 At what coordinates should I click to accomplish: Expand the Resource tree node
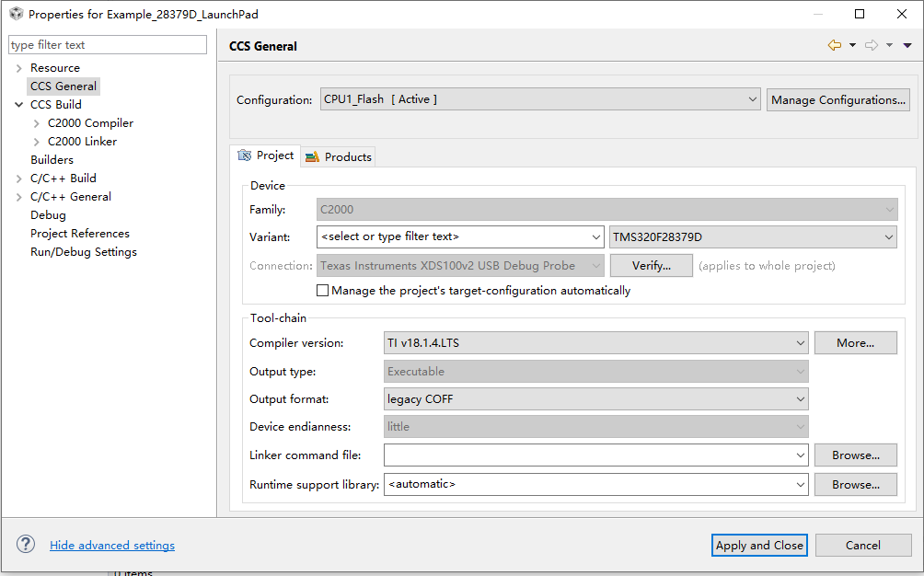point(18,68)
